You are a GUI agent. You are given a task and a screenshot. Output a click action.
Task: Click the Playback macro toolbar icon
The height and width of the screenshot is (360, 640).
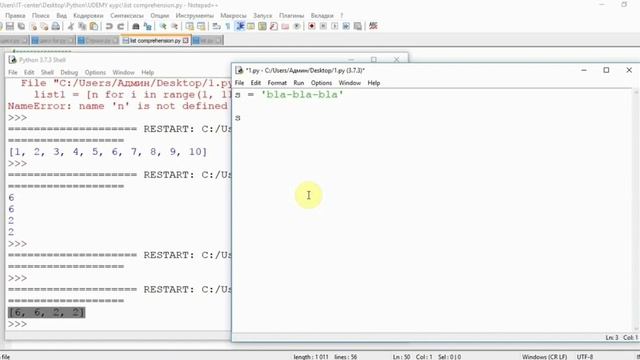click(x=334, y=26)
